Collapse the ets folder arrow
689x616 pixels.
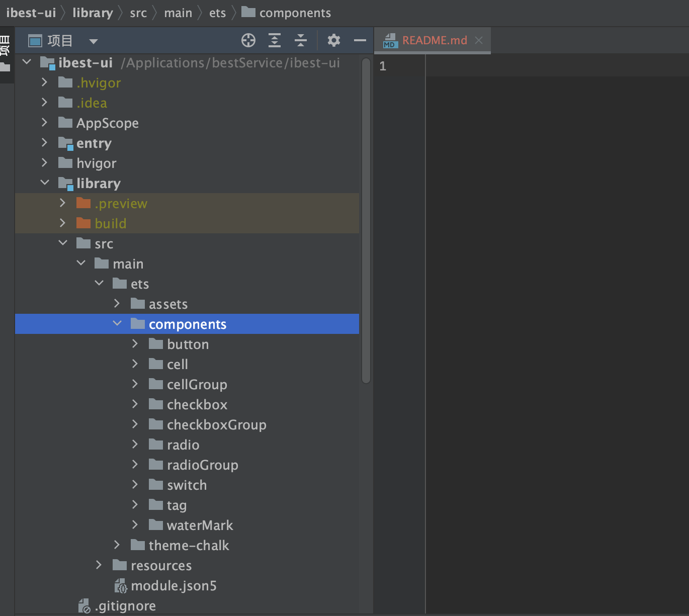99,283
